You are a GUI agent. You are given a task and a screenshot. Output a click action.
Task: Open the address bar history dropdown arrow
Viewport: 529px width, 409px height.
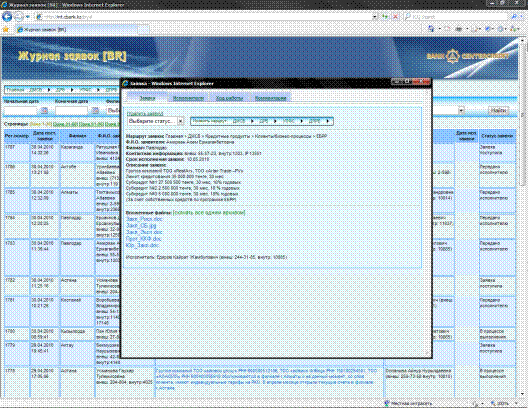pyautogui.click(x=374, y=17)
